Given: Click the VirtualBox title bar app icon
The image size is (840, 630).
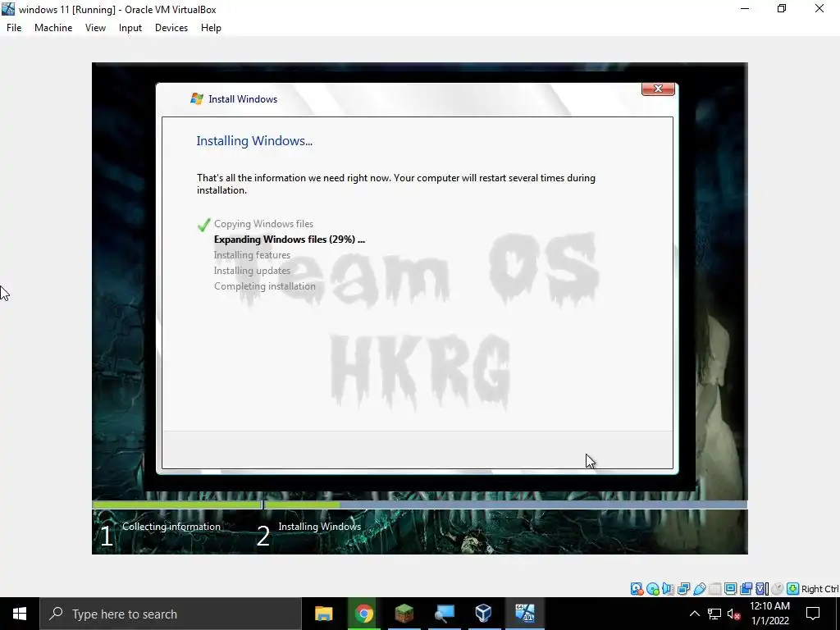Looking at the screenshot, I should [8, 9].
